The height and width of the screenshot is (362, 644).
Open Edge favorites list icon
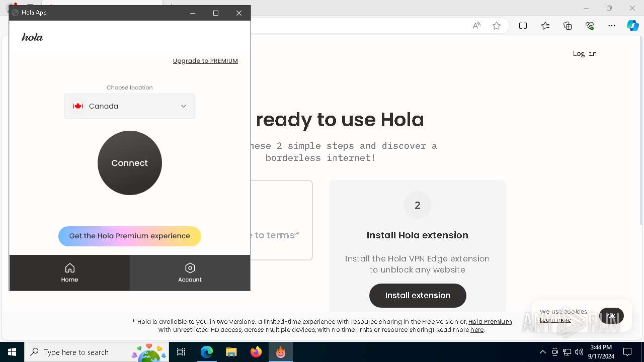pyautogui.click(x=545, y=26)
